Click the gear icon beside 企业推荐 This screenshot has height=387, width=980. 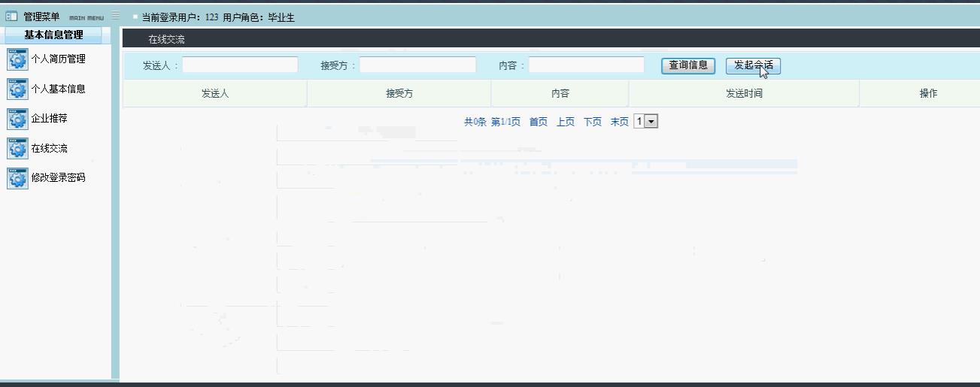click(x=17, y=119)
